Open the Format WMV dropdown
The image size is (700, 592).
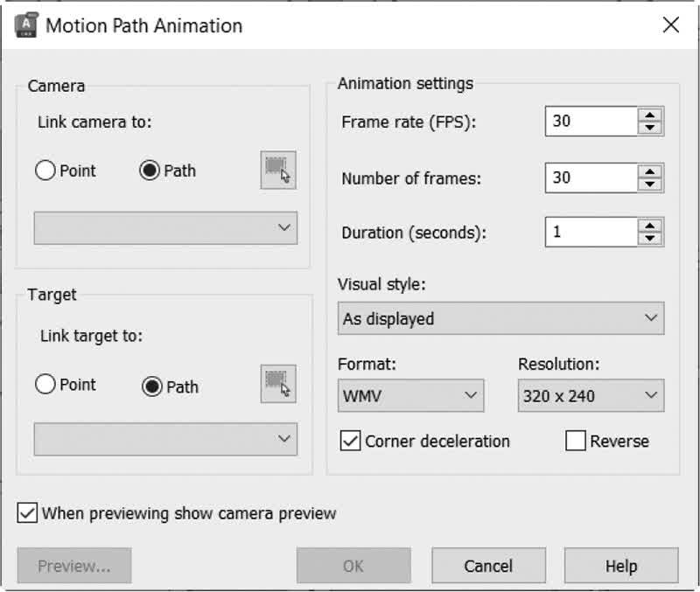(x=410, y=396)
